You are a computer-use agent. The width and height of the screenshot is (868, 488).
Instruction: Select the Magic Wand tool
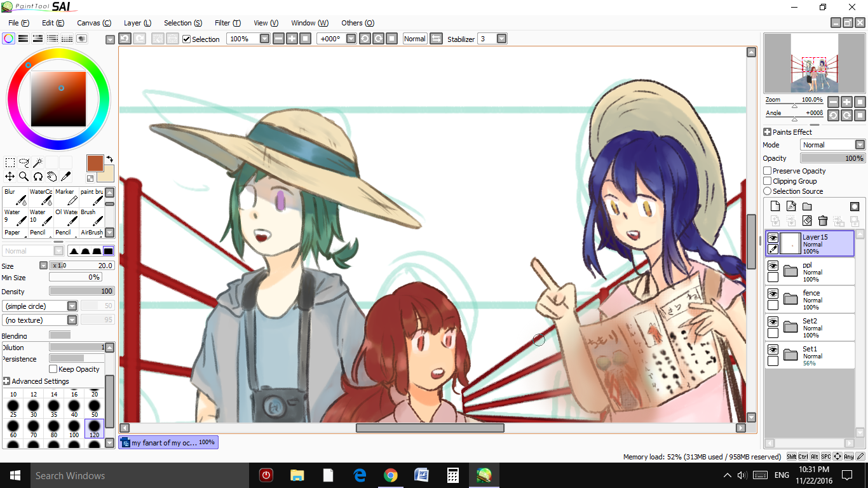[38, 163]
